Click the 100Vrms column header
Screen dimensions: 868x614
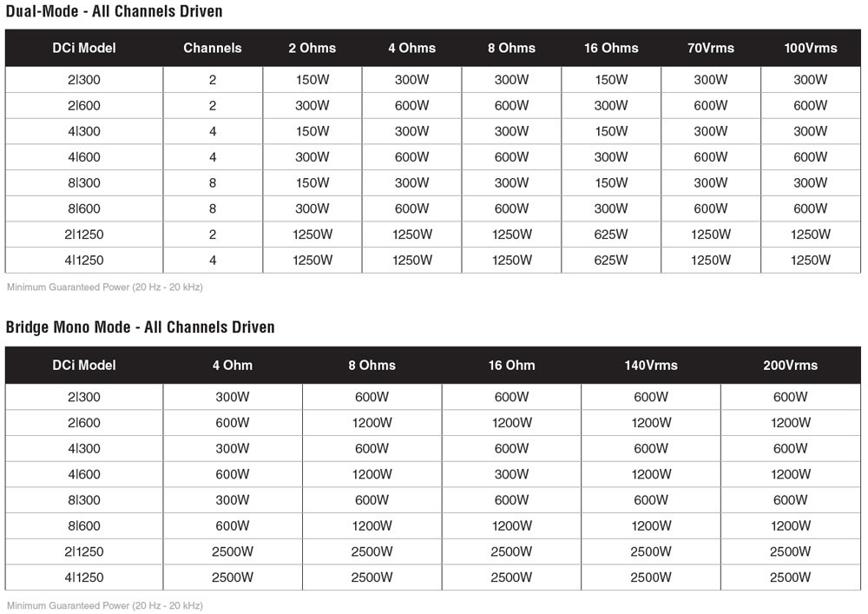811,48
